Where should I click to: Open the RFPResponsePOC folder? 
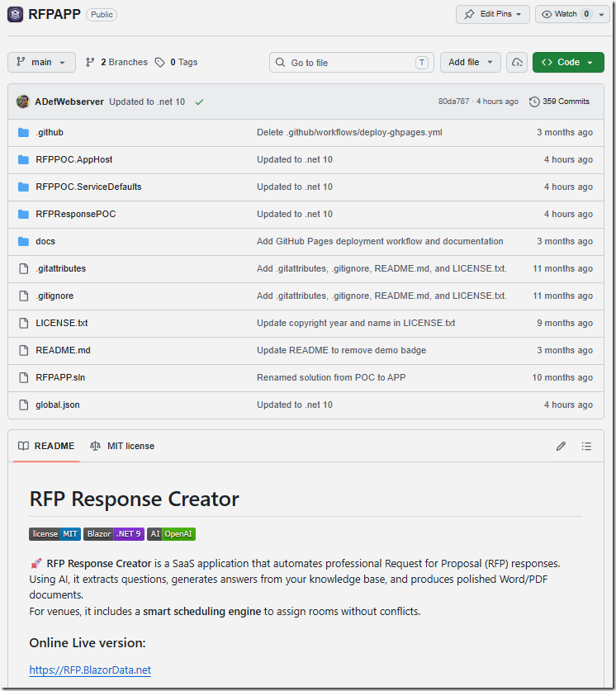(76, 214)
